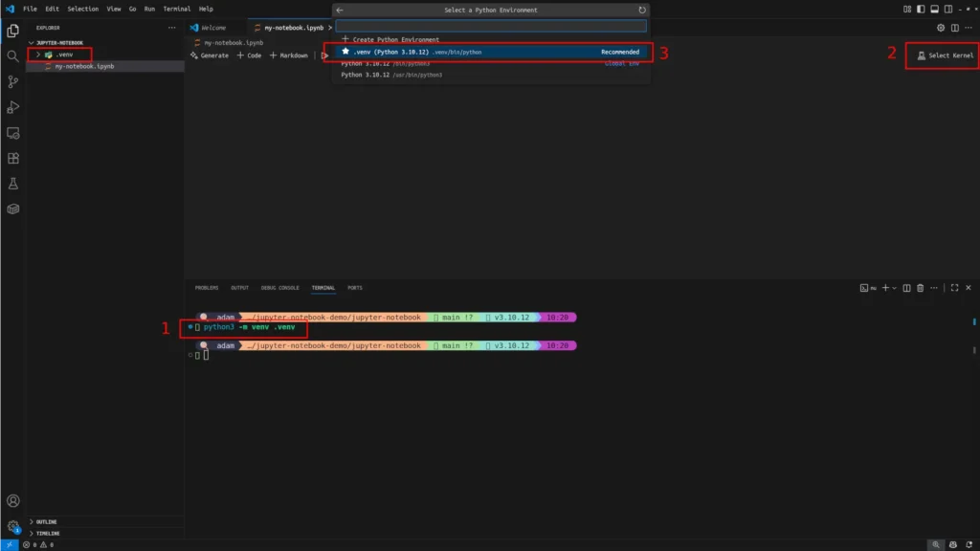Viewport: 980px width, 551px height.
Task: Click the remote window indicator in status bar
Action: (x=10, y=544)
